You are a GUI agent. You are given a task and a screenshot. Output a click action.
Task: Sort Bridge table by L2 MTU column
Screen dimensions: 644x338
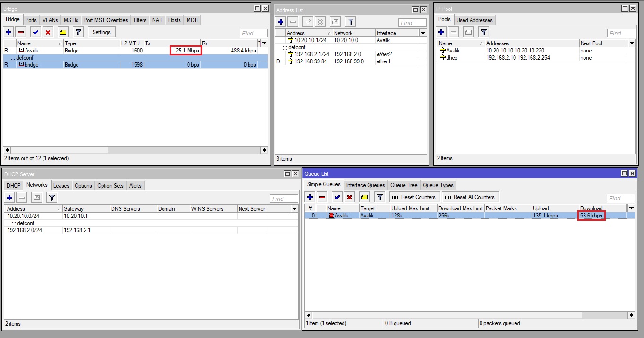(132, 43)
